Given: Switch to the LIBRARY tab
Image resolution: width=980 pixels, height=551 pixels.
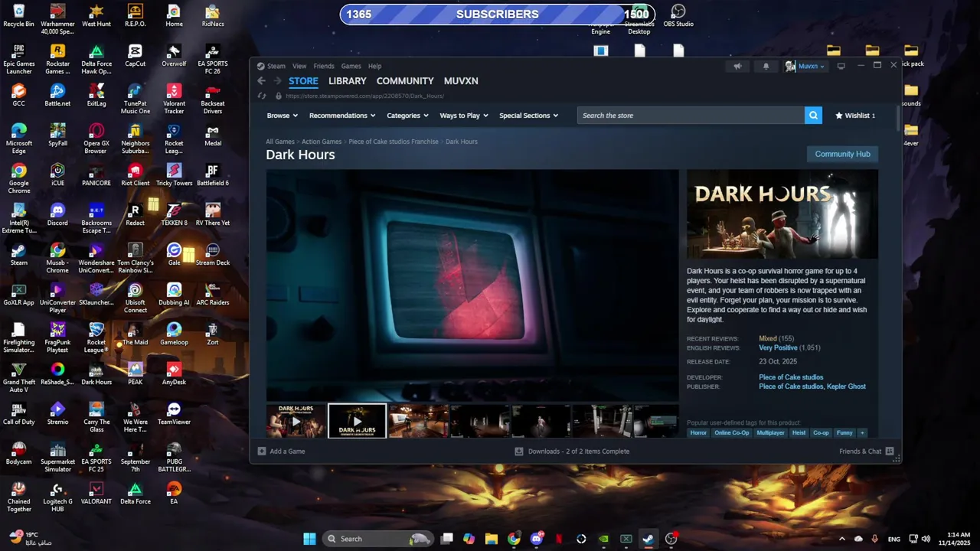Looking at the screenshot, I should pos(348,81).
